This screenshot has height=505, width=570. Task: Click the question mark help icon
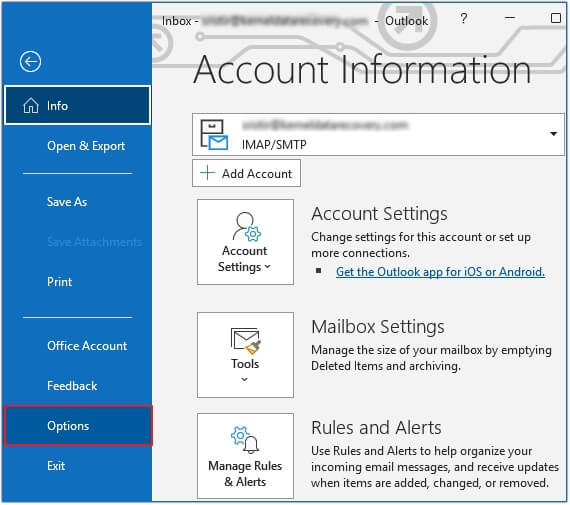[463, 18]
